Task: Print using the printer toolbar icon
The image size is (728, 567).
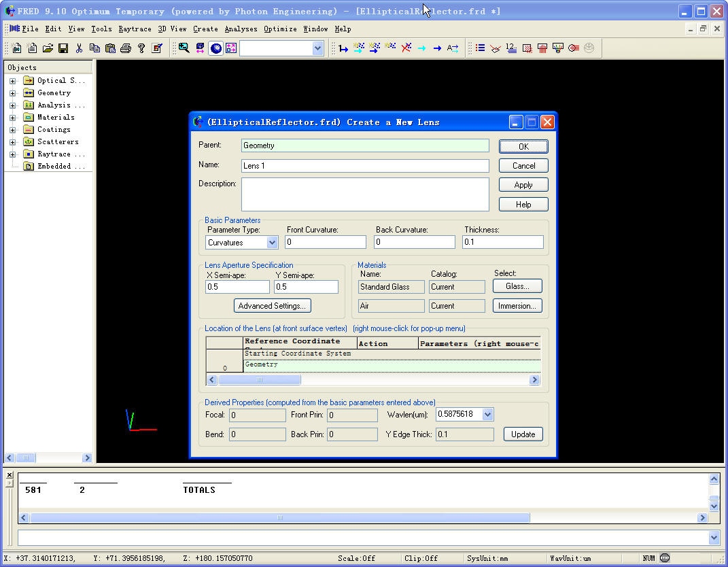Action: [125, 48]
